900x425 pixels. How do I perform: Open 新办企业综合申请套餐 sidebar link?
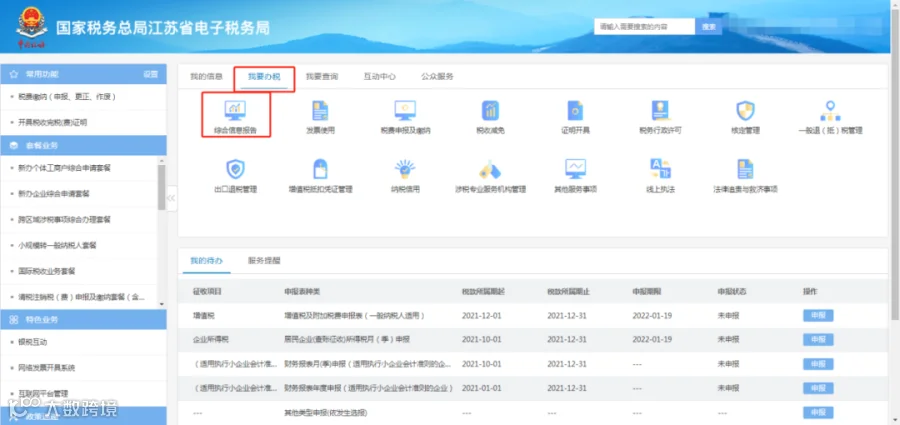click(53, 194)
